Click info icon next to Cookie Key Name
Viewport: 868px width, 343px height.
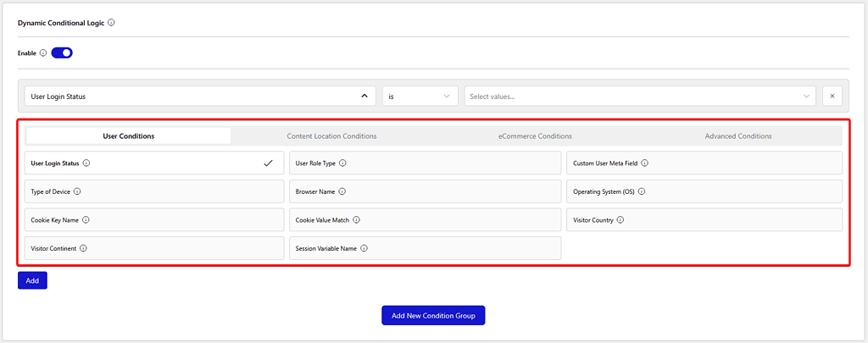[x=86, y=219]
